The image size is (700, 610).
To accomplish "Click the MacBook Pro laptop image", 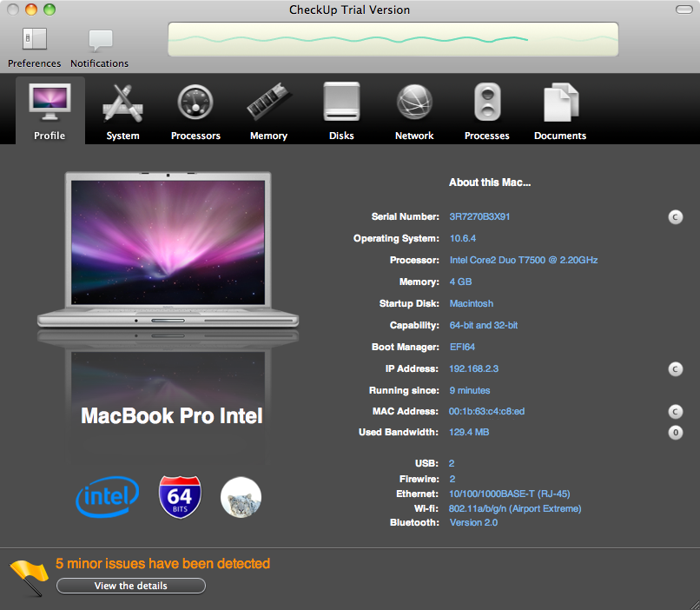I will 168,249.
